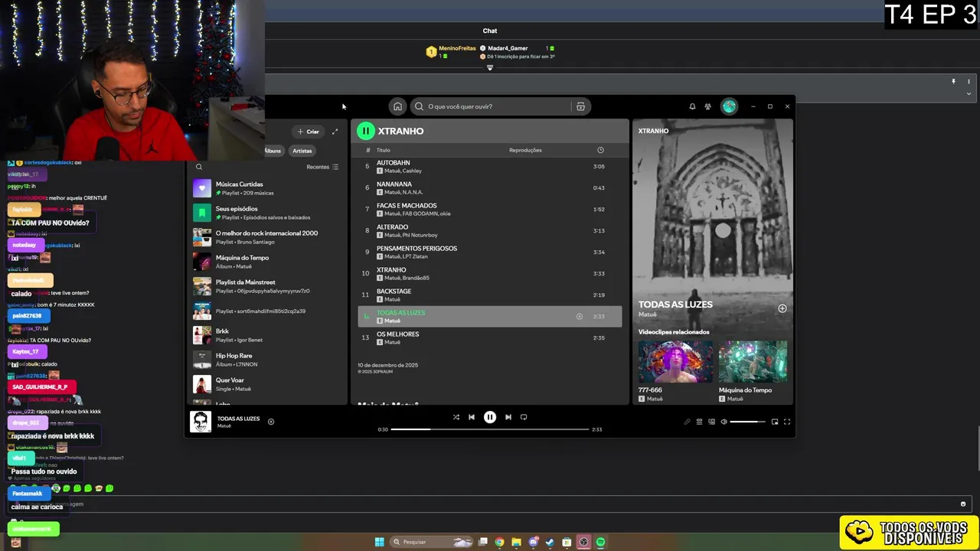This screenshot has height=551, width=980.
Task: Open Brkk playlist
Action: point(266,335)
